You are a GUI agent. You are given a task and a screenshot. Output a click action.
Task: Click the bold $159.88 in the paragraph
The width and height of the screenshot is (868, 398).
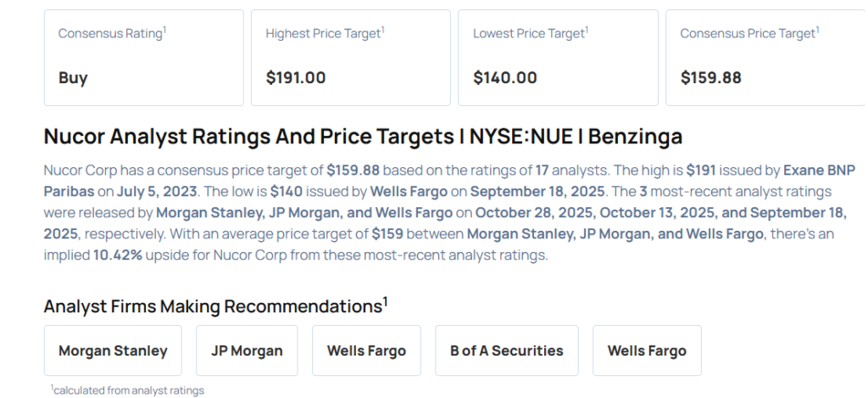click(353, 170)
